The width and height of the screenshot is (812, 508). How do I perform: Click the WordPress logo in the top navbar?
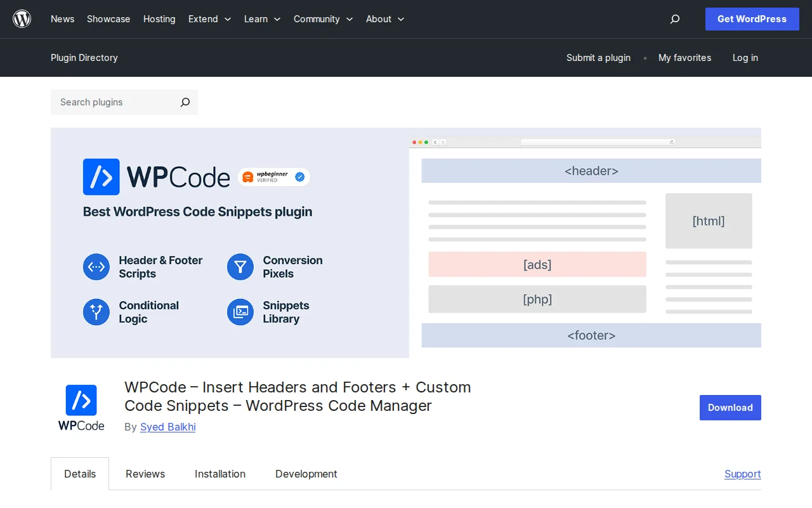coord(22,18)
